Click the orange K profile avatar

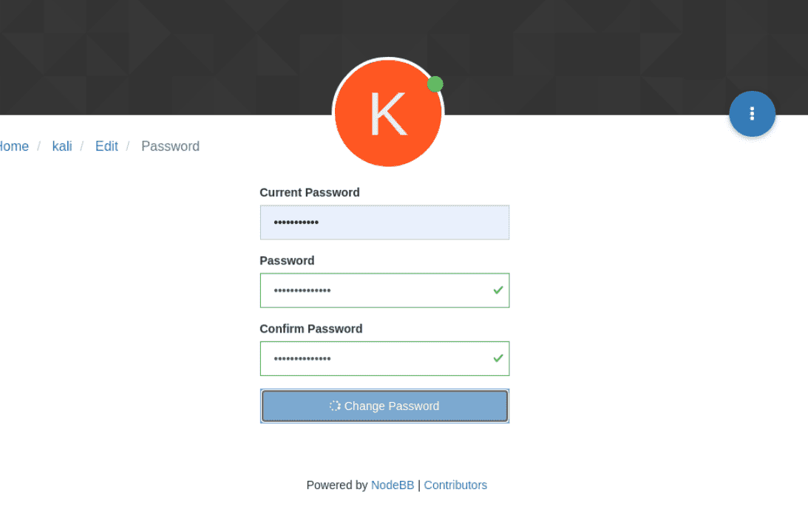click(x=388, y=113)
